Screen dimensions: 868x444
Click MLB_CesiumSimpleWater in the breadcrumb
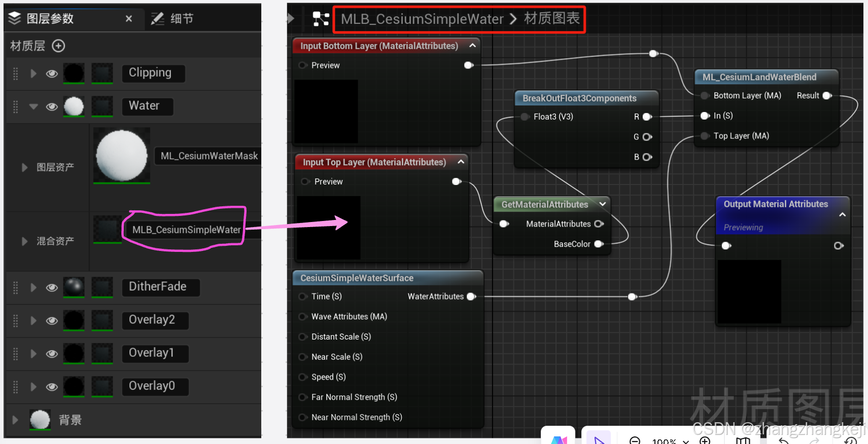[x=422, y=19]
